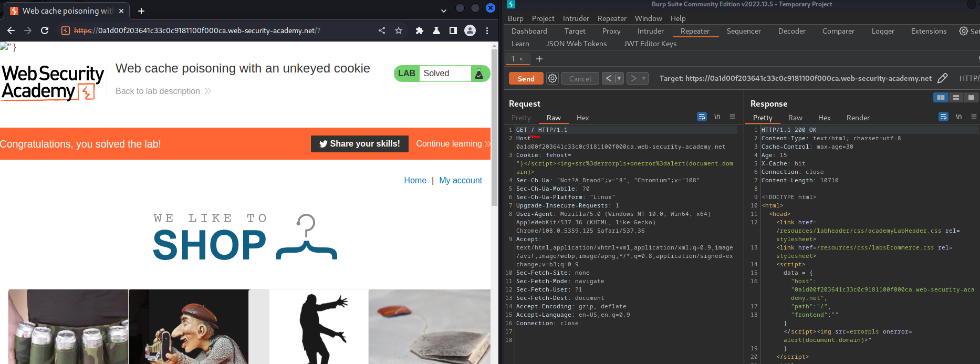Open the Request panel hamburger menu
Viewport: 980px width, 364px height.
click(x=732, y=117)
